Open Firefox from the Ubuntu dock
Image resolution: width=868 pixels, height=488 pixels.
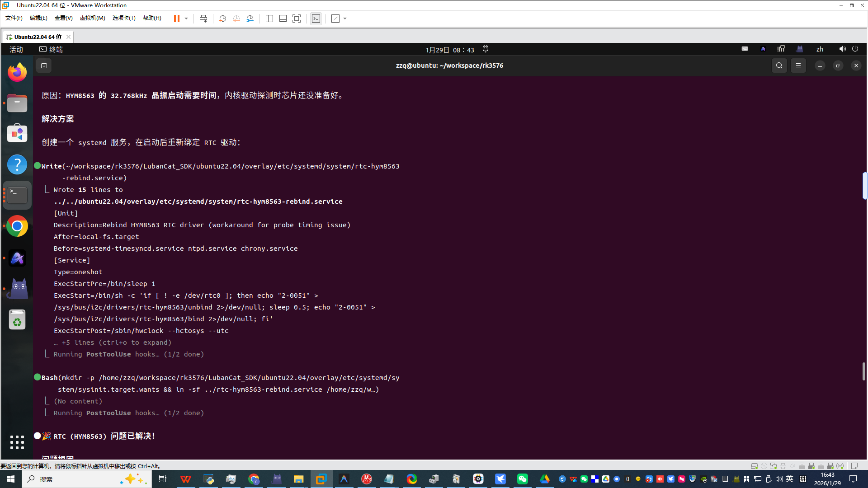[17, 72]
